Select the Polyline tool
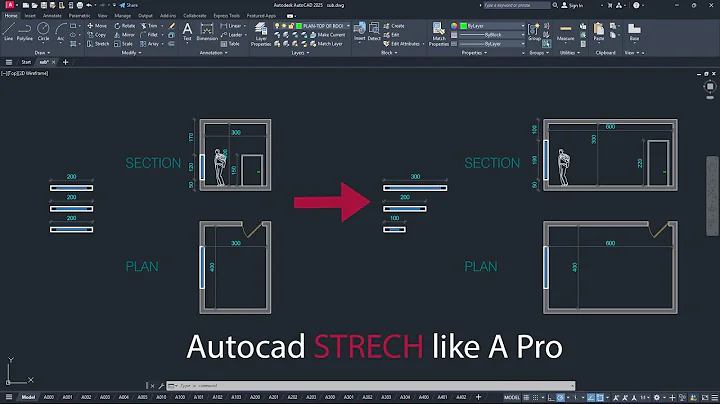 coord(25,32)
